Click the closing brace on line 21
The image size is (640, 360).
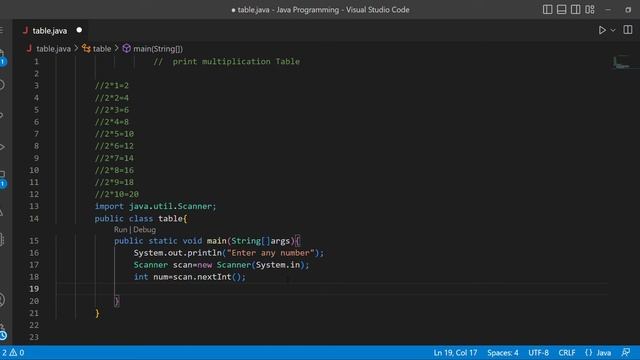click(x=97, y=313)
